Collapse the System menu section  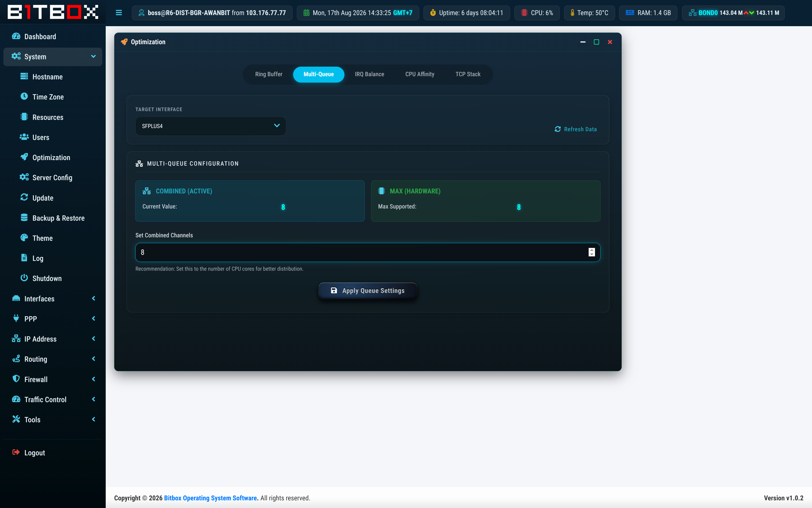[53, 57]
